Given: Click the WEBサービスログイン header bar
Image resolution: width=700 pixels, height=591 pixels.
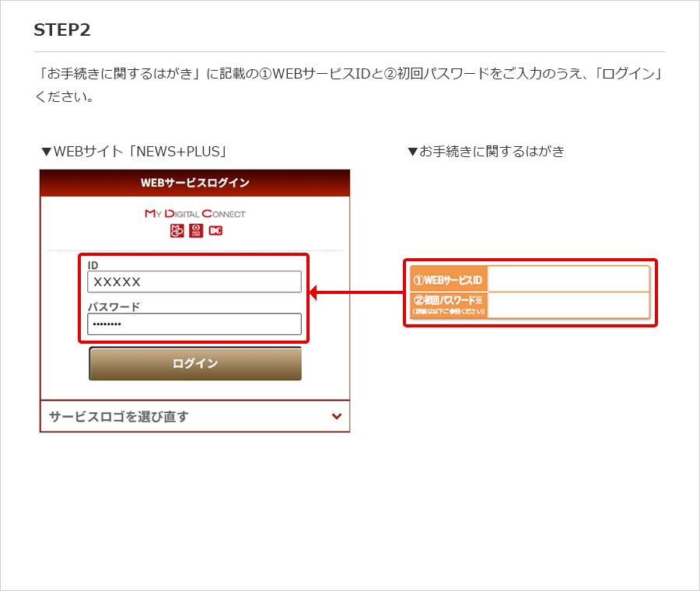Looking at the screenshot, I should pos(194,184).
